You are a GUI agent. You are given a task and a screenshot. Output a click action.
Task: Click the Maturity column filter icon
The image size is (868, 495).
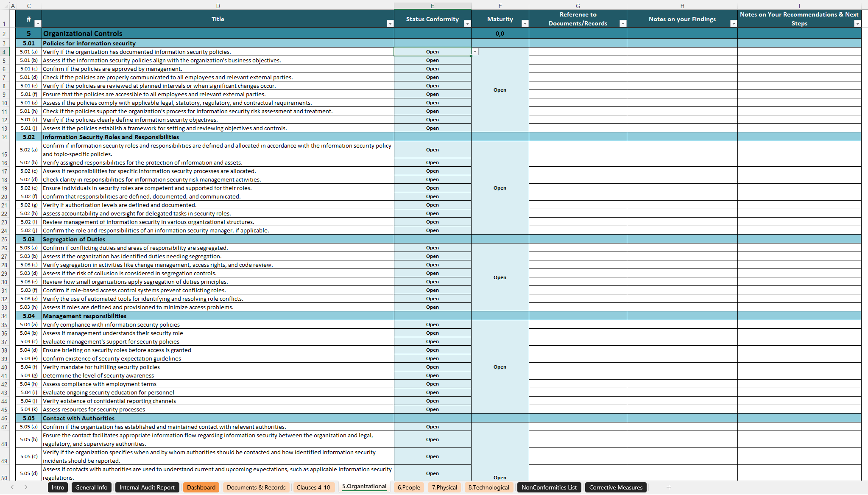click(x=525, y=24)
